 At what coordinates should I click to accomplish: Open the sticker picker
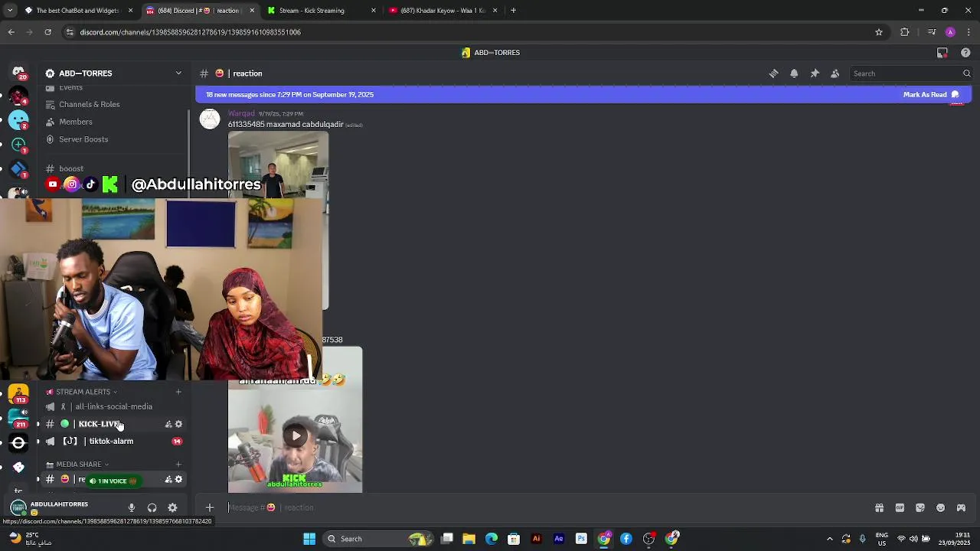point(920,507)
